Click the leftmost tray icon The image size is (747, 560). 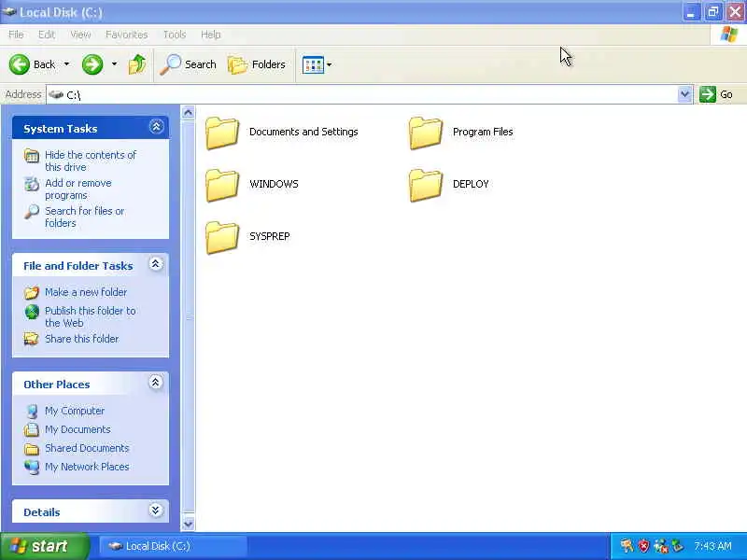[627, 546]
